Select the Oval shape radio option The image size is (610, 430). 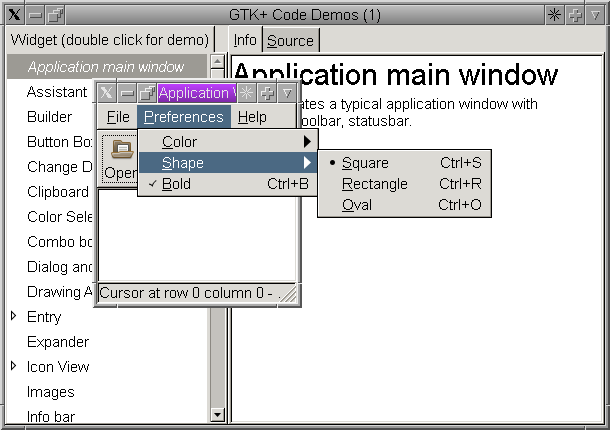[405, 205]
